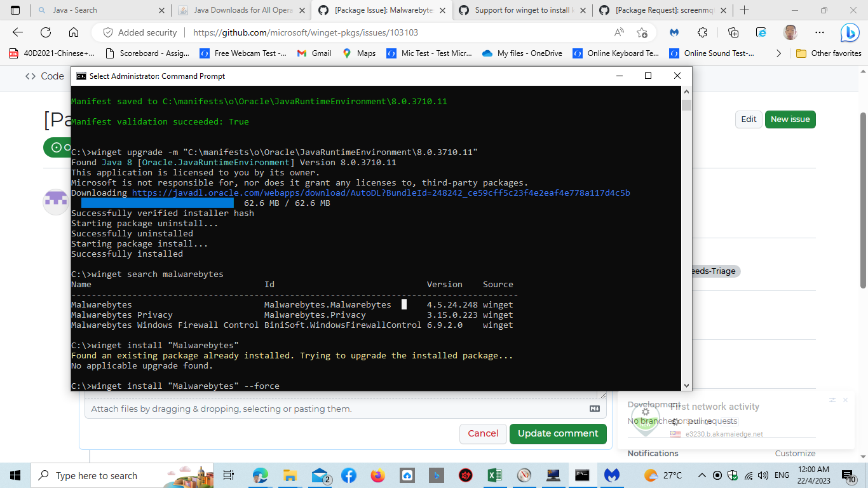Open the Edge profile avatar
This screenshot has width=868, height=488.
point(790,32)
